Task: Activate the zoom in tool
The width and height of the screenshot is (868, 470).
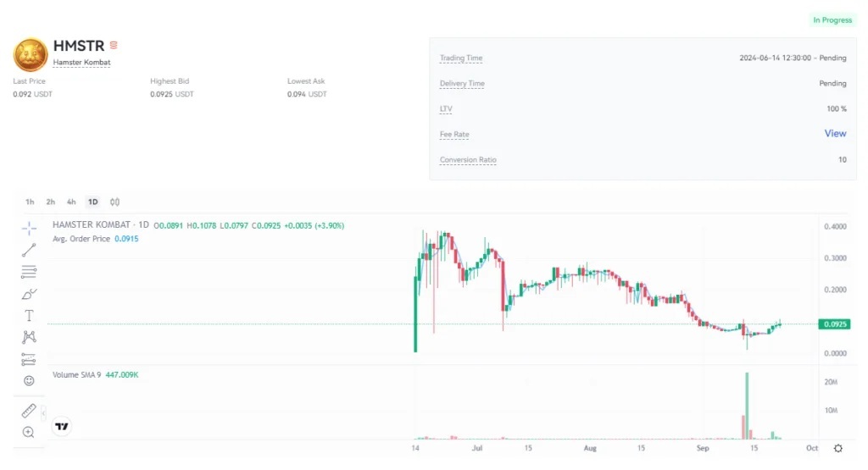Action: click(29, 433)
